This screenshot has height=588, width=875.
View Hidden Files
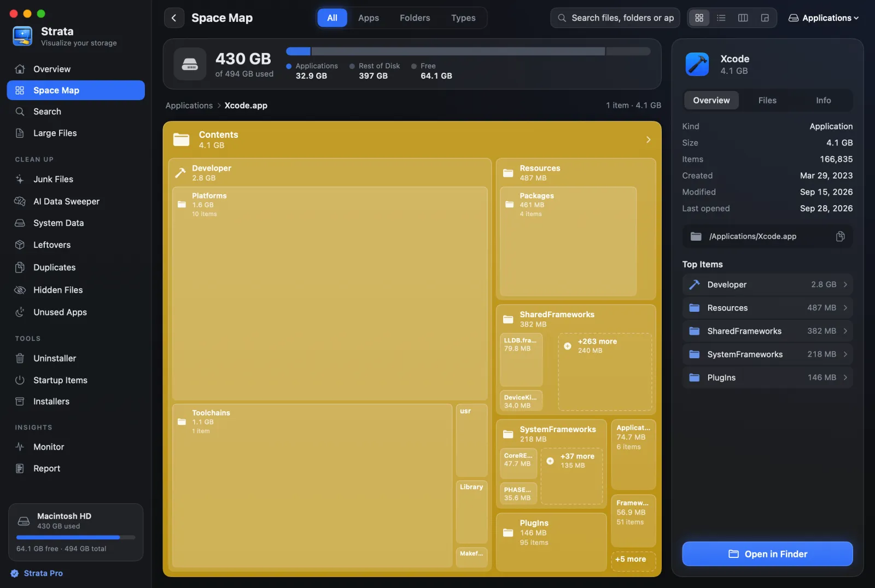75,290
